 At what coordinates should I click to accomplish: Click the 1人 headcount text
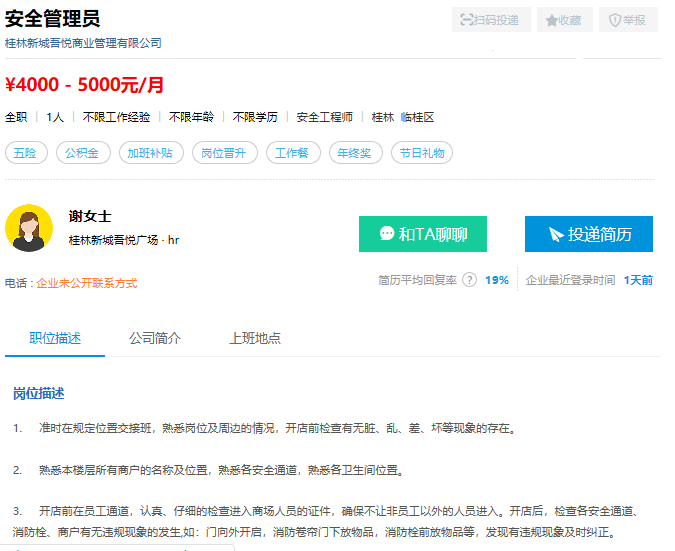point(55,117)
